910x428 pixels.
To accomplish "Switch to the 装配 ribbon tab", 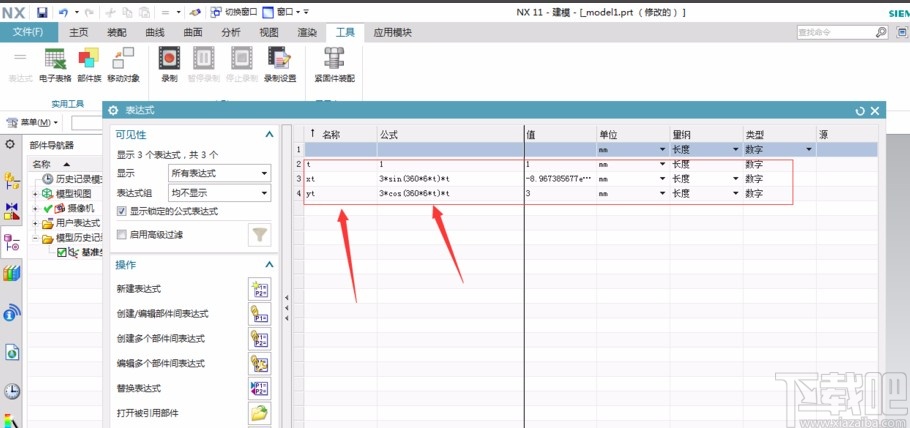I will 117,33.
